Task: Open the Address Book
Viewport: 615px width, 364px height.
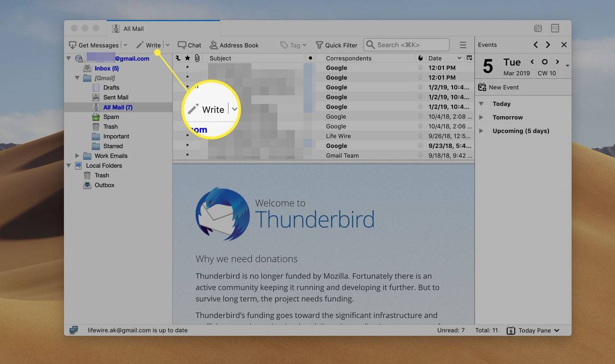Action: (x=234, y=45)
